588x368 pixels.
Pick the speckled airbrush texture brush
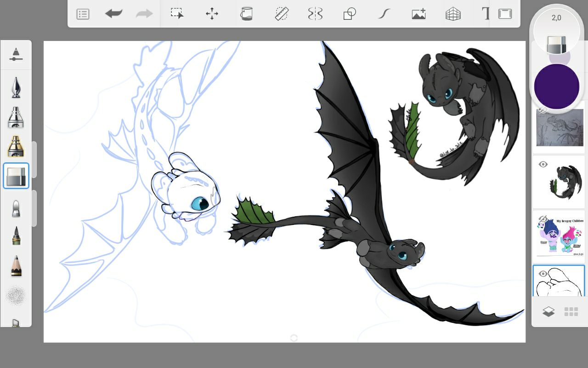coord(16,296)
